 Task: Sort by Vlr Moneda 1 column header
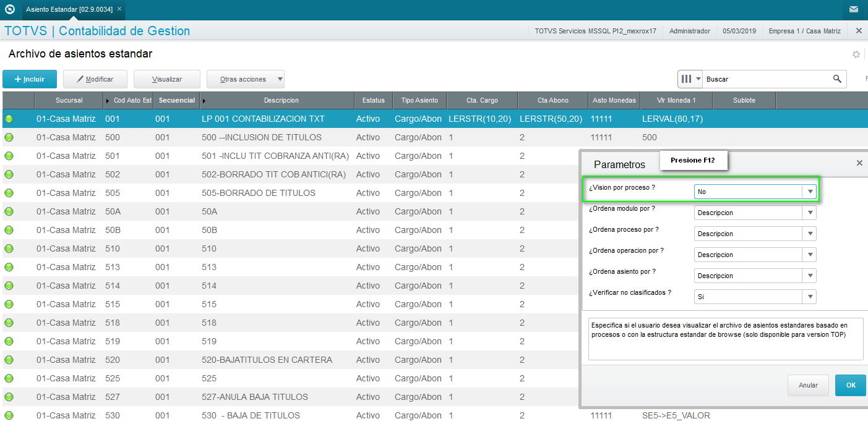click(676, 100)
